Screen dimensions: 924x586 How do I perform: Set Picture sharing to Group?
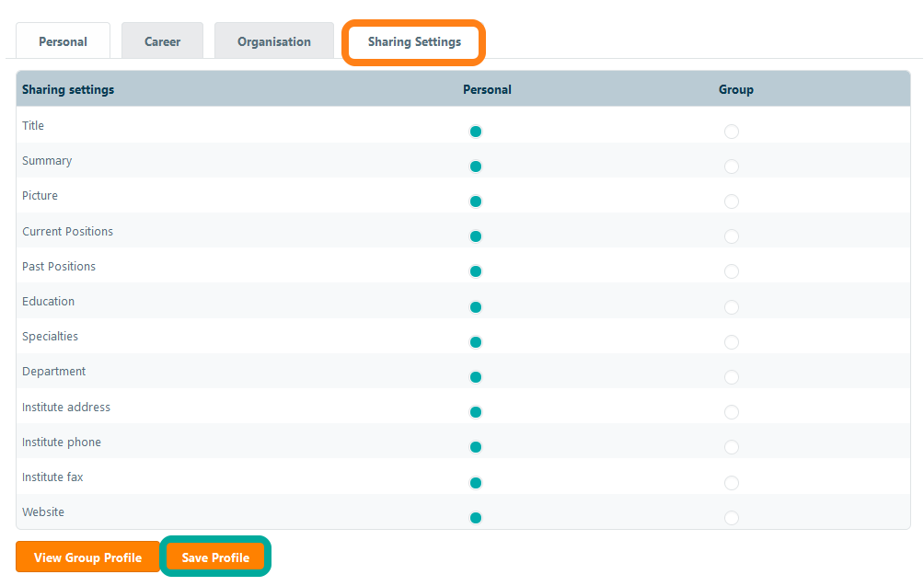(732, 201)
